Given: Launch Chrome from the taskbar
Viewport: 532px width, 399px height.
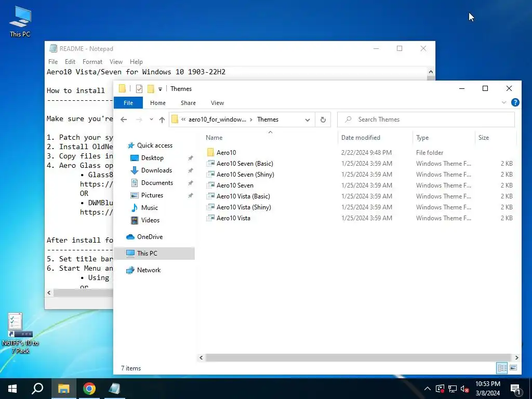Looking at the screenshot, I should click(89, 389).
